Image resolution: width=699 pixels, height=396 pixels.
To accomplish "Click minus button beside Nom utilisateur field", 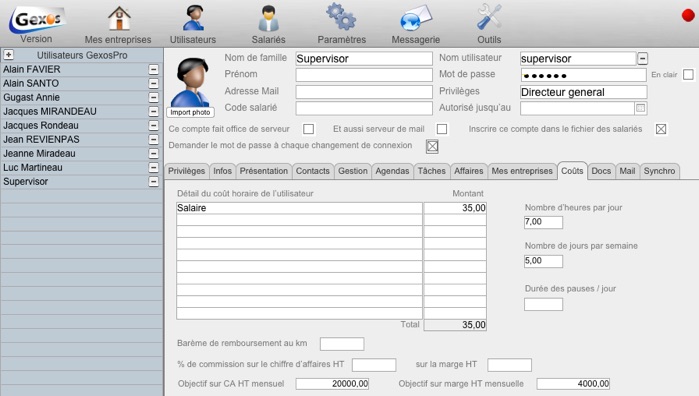I will [642, 58].
